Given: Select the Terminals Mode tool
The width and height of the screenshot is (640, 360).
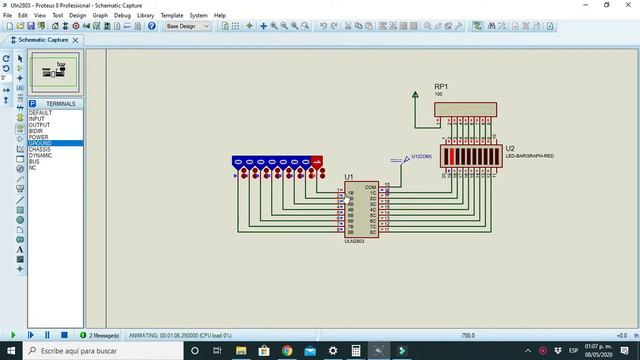Looking at the screenshot, I should coord(20,129).
